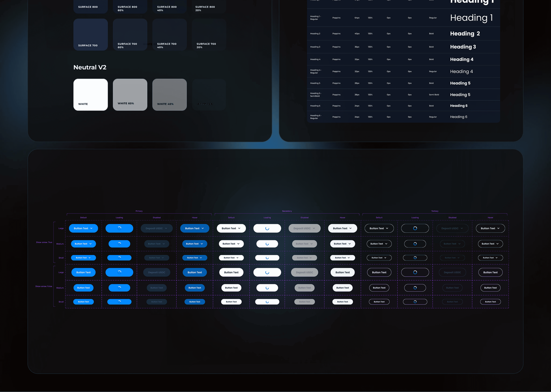Click large tertiary hover Button Text without arrow
Image resolution: width=551 pixels, height=392 pixels.
pyautogui.click(x=490, y=272)
